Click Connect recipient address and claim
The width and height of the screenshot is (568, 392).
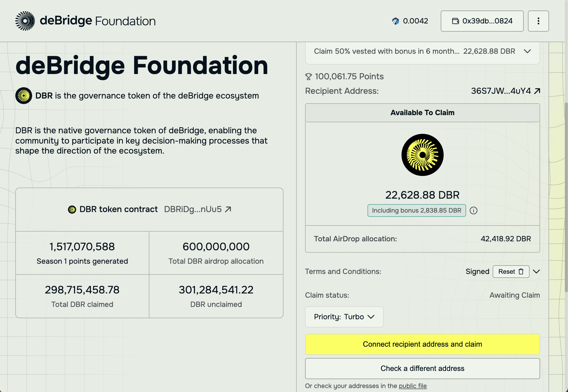(422, 344)
